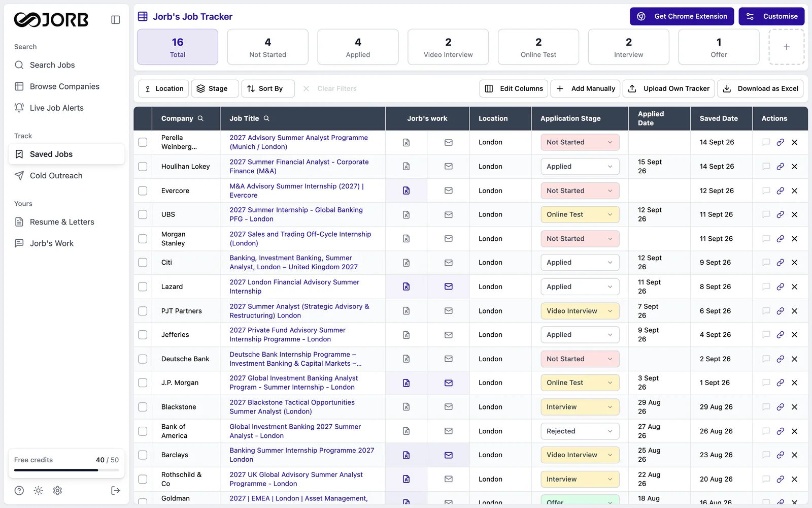Add note for Houlihan Lokey row
Screen dimensions: 812x508
coord(766,167)
